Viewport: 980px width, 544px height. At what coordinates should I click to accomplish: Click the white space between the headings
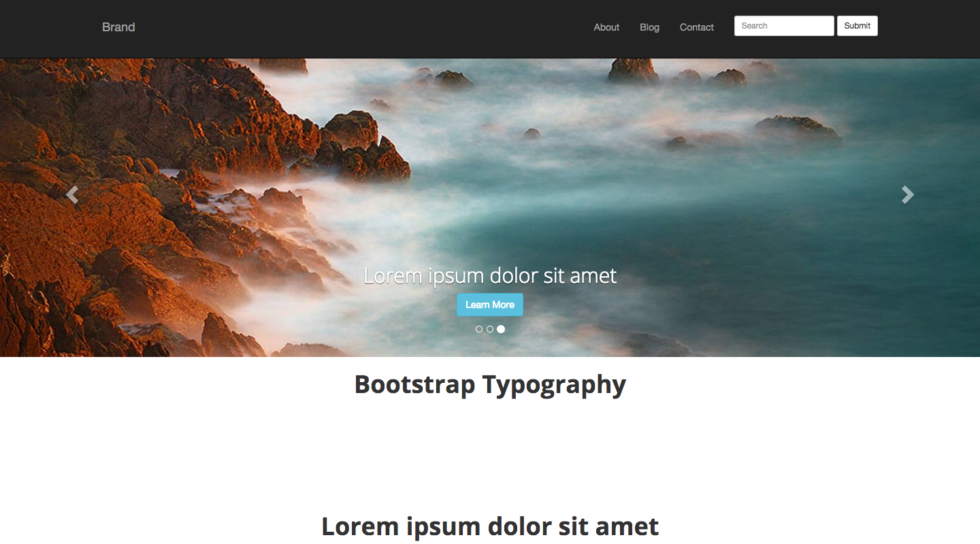490,456
